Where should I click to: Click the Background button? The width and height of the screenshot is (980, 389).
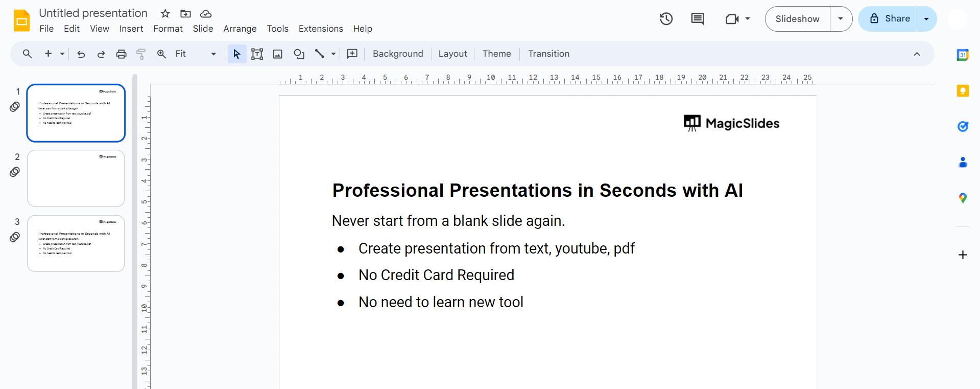tap(398, 54)
